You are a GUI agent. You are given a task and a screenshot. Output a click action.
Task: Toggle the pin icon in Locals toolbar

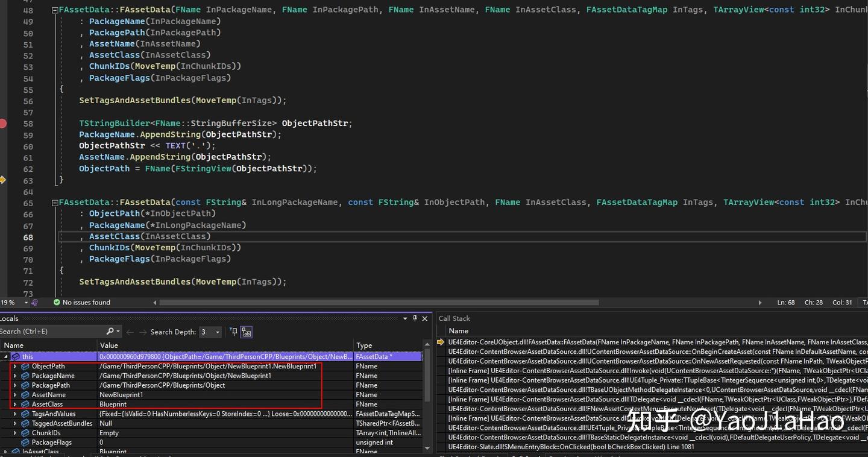233,332
